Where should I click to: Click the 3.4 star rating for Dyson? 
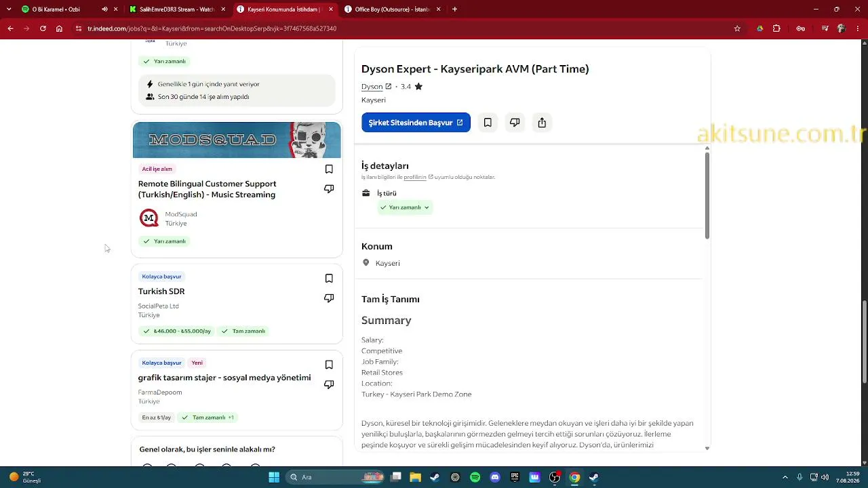(412, 87)
